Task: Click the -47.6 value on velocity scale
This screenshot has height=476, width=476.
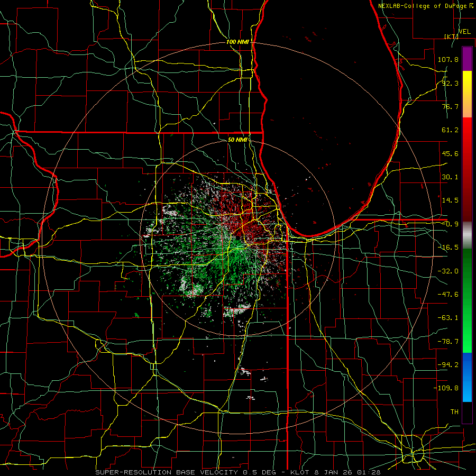Action: 448,295
